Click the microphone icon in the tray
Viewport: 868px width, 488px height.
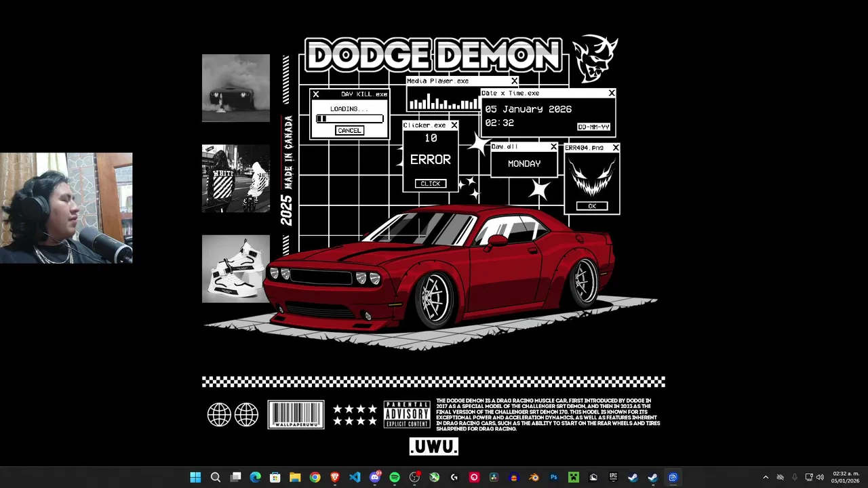click(794, 477)
